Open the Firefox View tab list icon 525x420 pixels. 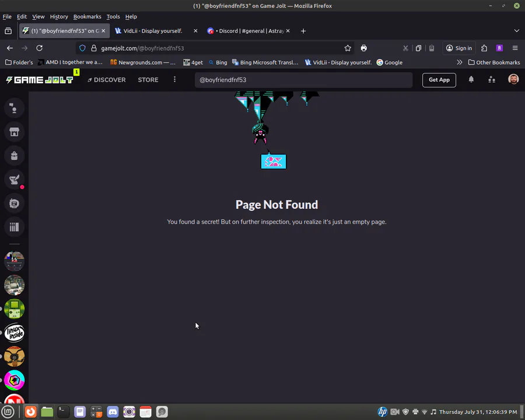[x=8, y=31]
